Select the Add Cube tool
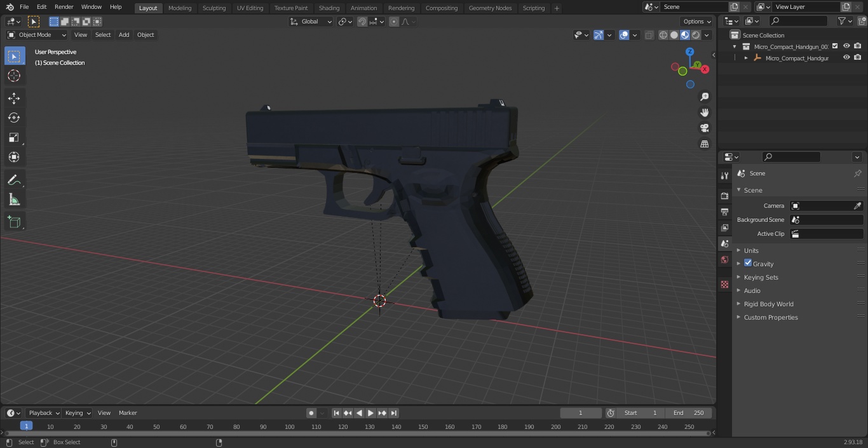The image size is (868, 448). point(14,222)
